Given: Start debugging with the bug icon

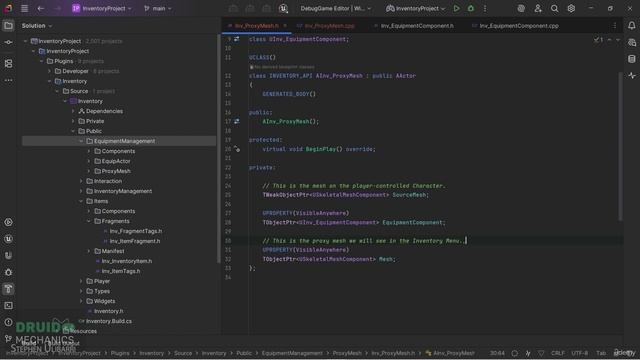Looking at the screenshot, I should pos(471,8).
